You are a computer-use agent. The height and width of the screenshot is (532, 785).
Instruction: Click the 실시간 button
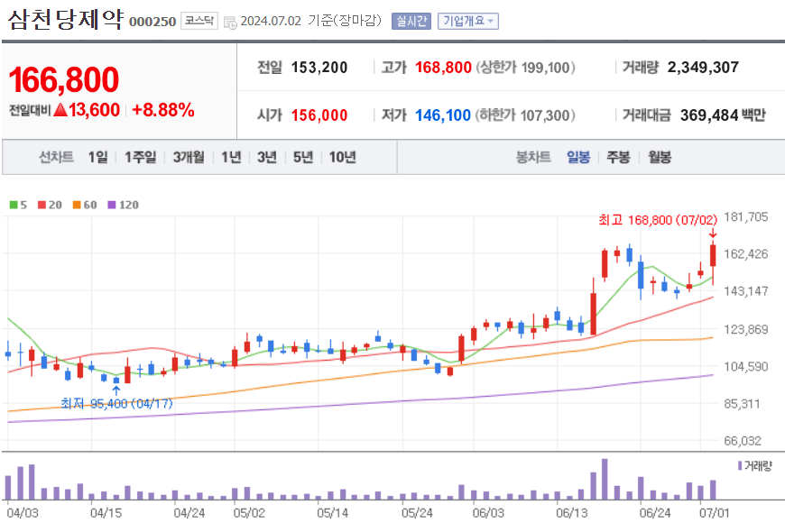411,21
